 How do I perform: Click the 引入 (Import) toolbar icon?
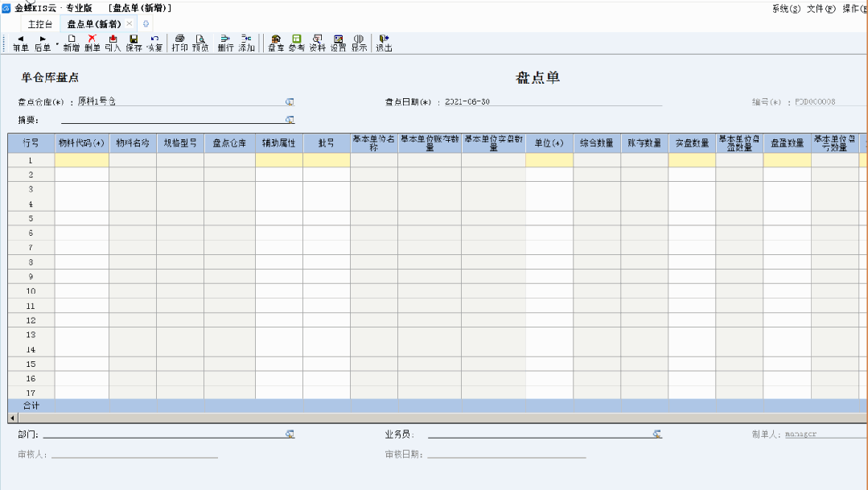coord(113,43)
